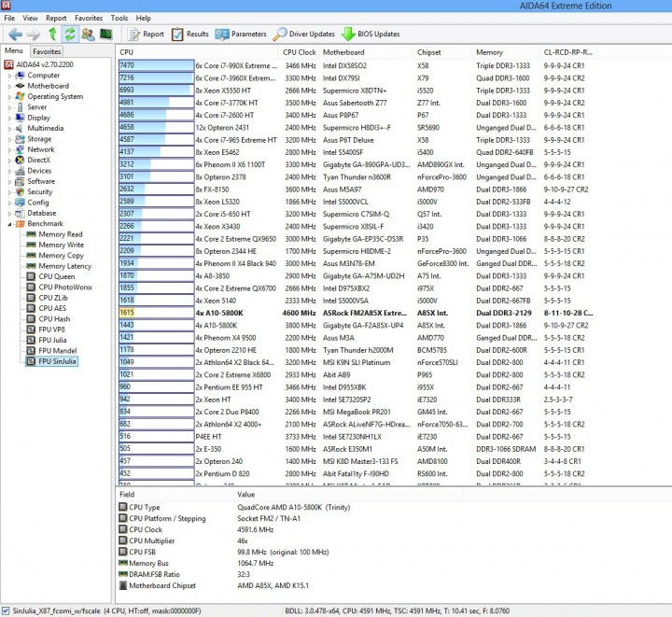The image size is (672, 617).
Task: Open the Memory Write benchmark
Action: click(62, 245)
